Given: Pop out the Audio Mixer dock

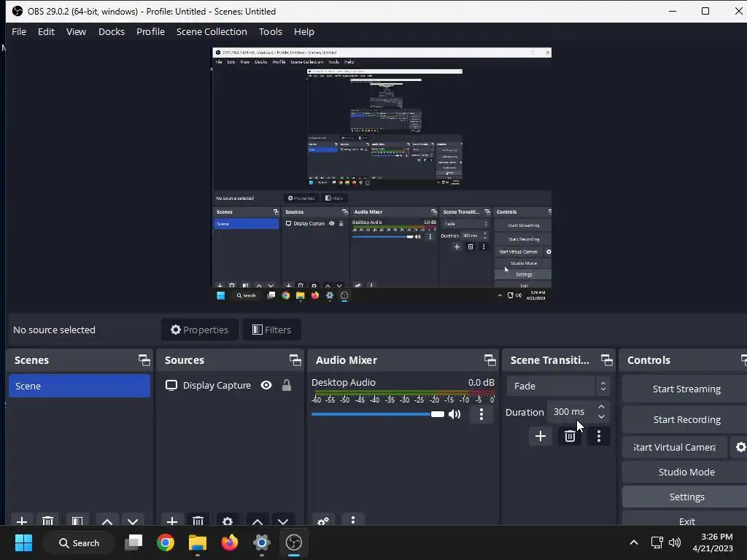Looking at the screenshot, I should (x=489, y=360).
